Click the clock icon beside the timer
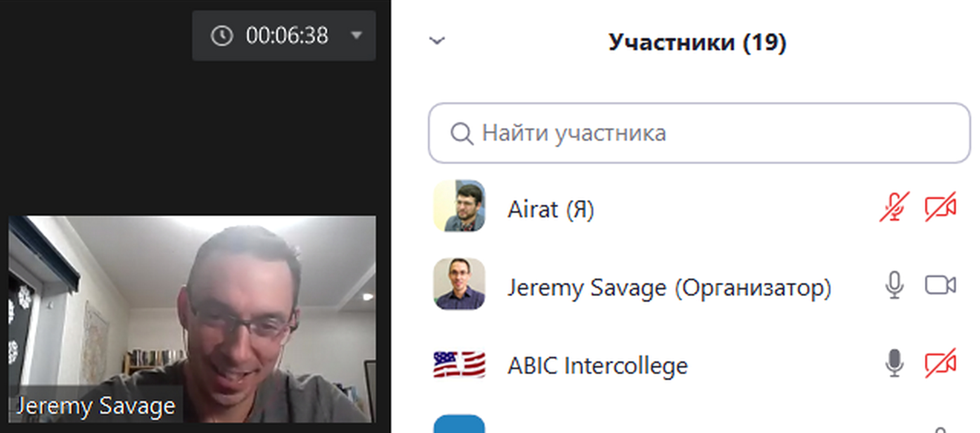980x433 pixels. pyautogui.click(x=222, y=36)
